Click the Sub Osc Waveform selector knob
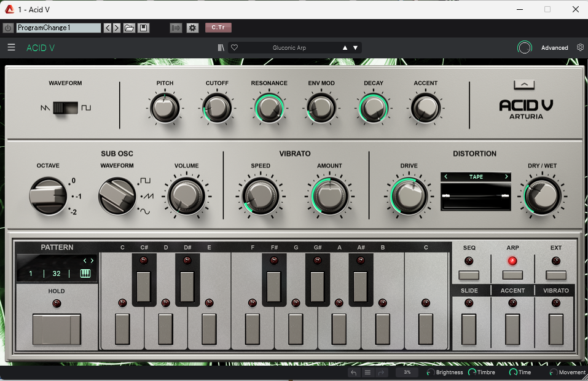The image size is (588, 381). pos(117,196)
